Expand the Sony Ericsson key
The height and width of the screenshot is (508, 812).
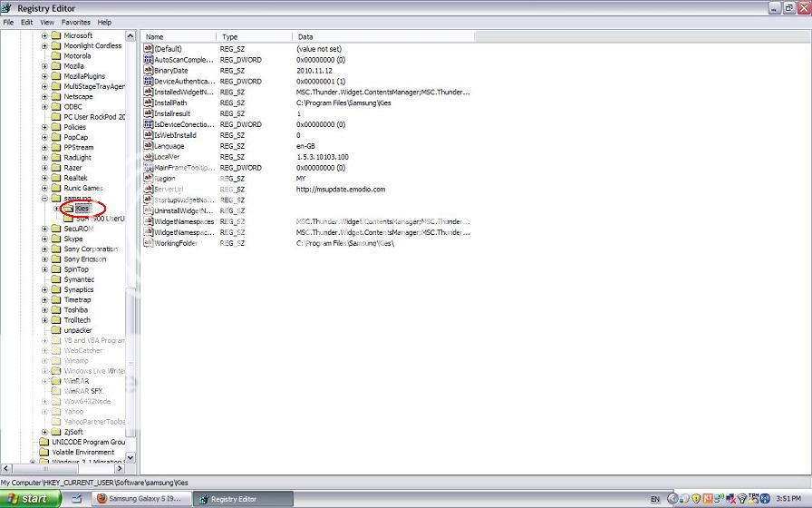[x=44, y=259]
